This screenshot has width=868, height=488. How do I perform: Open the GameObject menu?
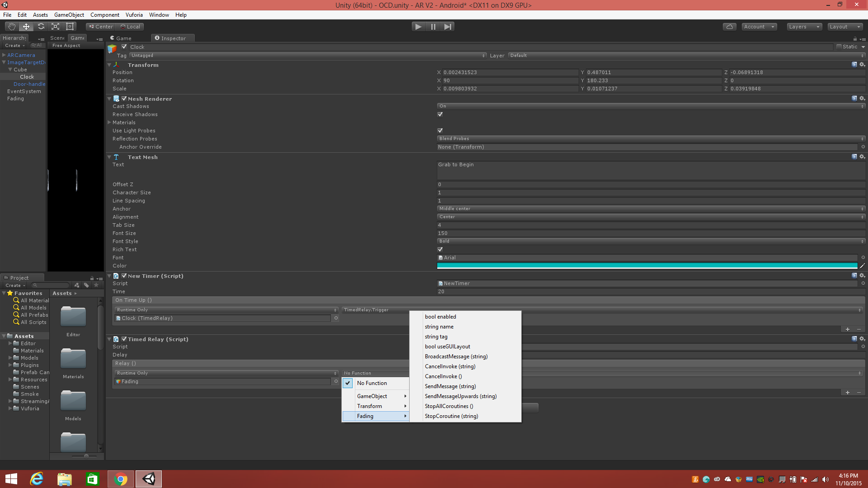[69, 15]
